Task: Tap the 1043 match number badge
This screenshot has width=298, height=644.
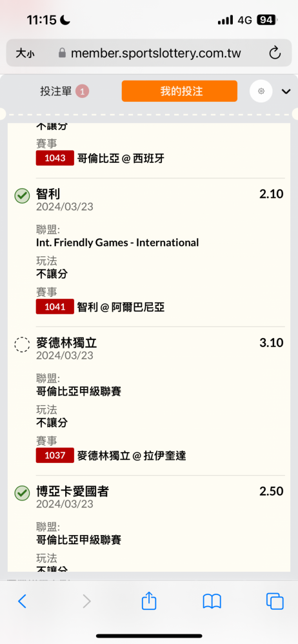Action: tap(55, 158)
